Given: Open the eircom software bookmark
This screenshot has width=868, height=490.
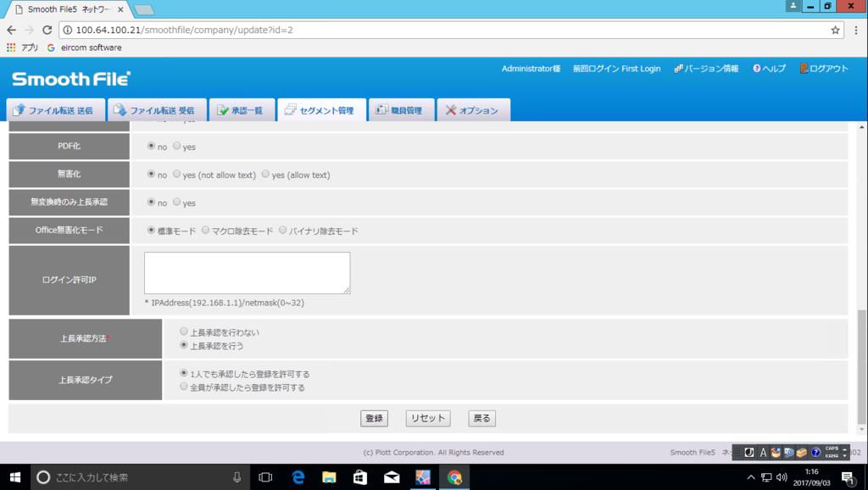Looking at the screenshot, I should point(84,47).
